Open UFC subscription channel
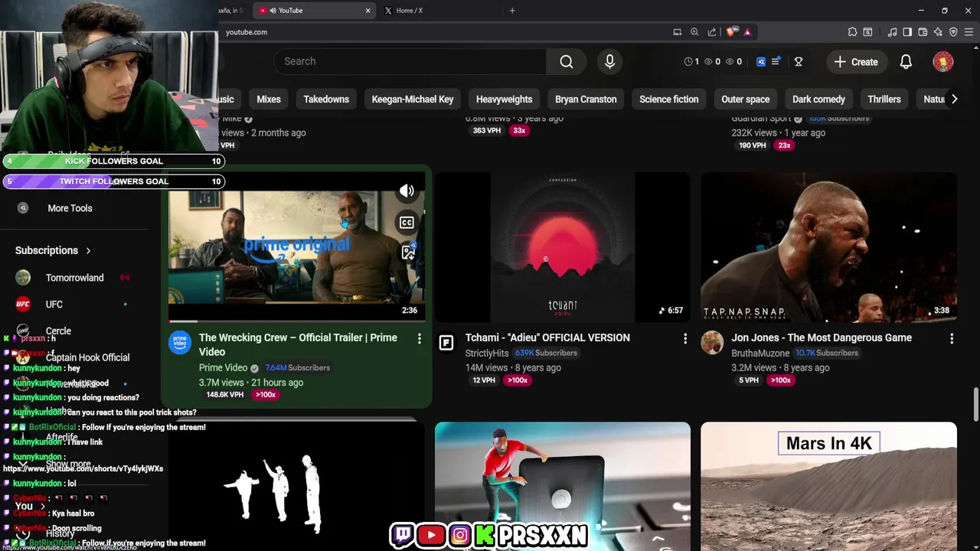The image size is (980, 551). pyautogui.click(x=54, y=305)
